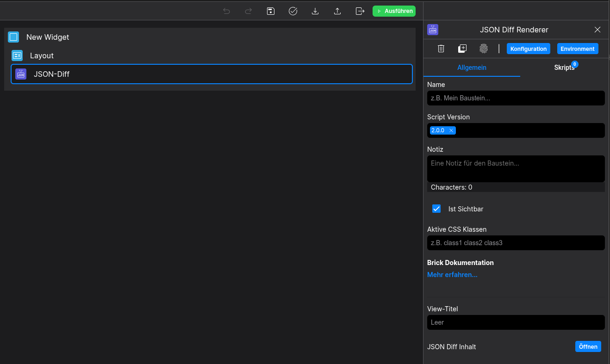Select the Layout item in tree
610x364 pixels.
(42, 56)
